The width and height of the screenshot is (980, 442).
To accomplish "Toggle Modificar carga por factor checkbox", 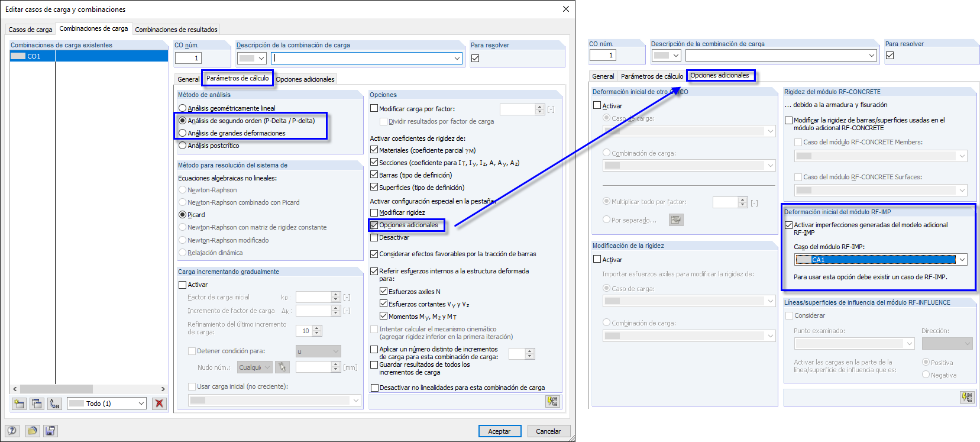I will click(374, 108).
